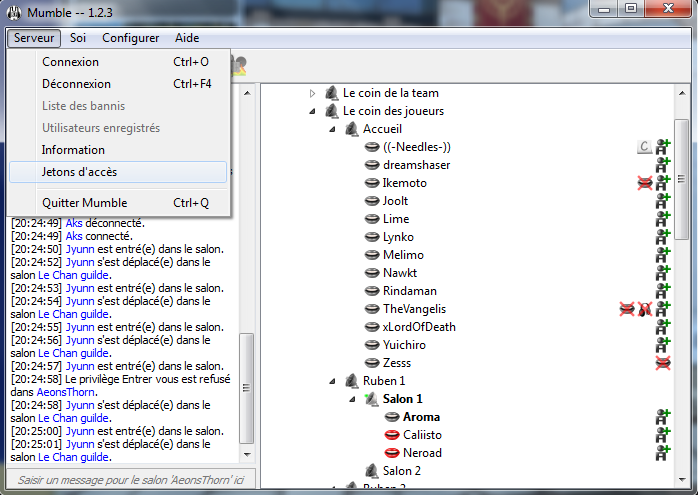698x495 pixels.
Task: Click the authenticated icon on the Caliisto row
Action: 663,435
